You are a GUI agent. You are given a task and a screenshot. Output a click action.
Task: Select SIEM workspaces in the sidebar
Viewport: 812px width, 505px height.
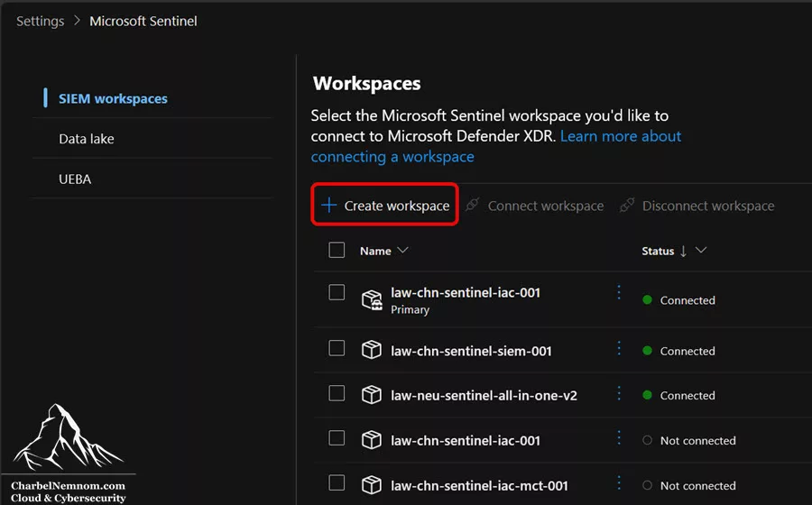[x=113, y=98]
